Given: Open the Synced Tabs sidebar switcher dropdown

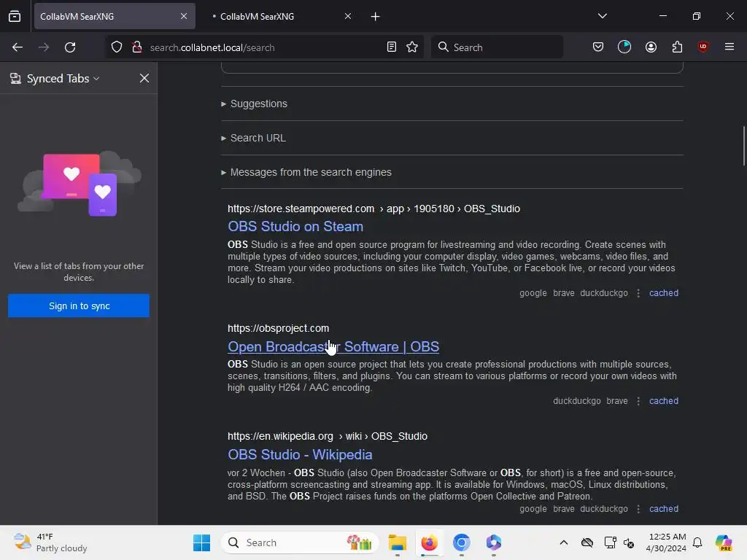Looking at the screenshot, I should (x=55, y=79).
